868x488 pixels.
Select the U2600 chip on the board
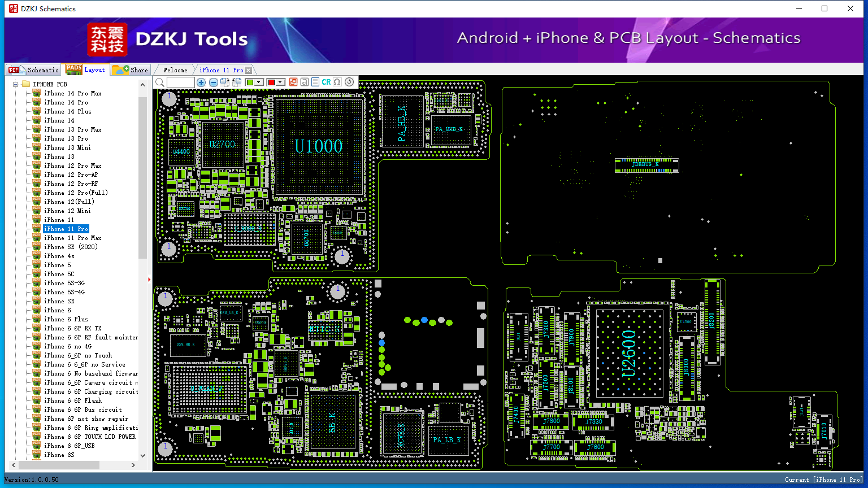629,354
